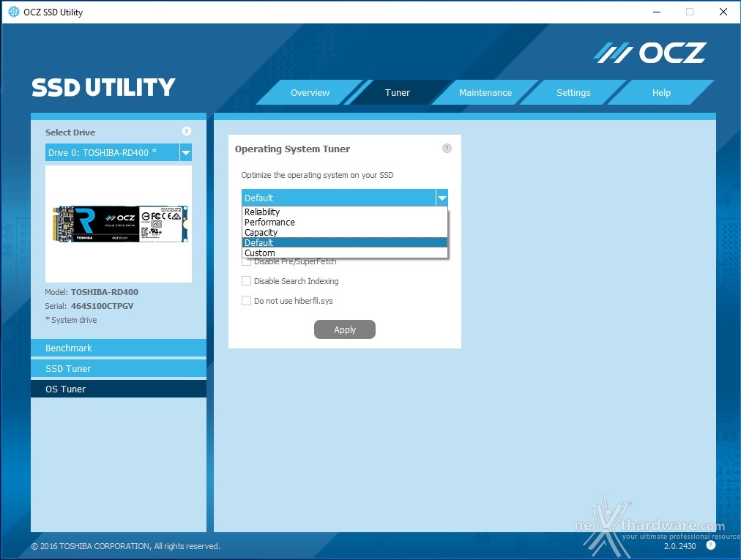This screenshot has width=741, height=560.
Task: Check Do not use hiberfil.sys
Action: point(246,301)
